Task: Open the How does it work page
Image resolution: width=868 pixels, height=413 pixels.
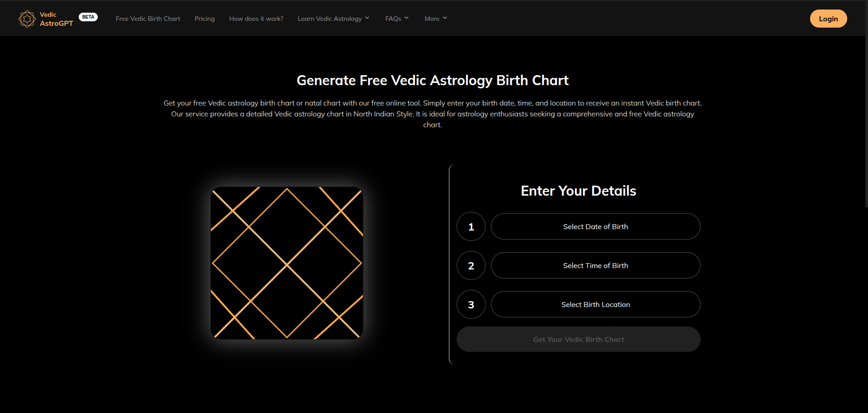Action: click(256, 19)
